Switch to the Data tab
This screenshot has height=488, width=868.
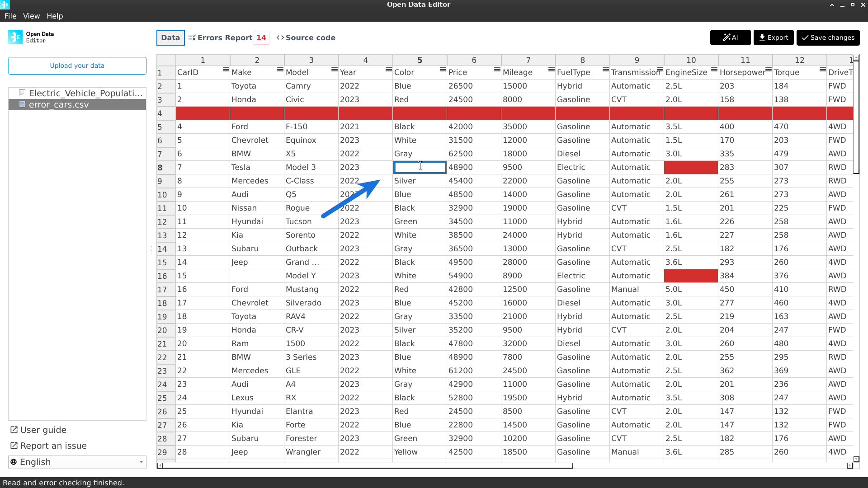click(170, 38)
